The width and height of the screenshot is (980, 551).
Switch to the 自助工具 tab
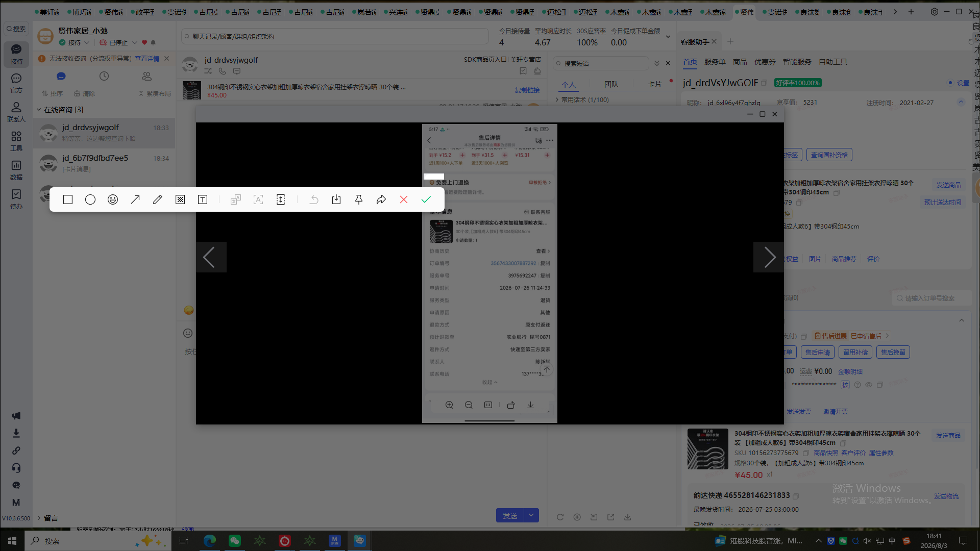pos(833,62)
